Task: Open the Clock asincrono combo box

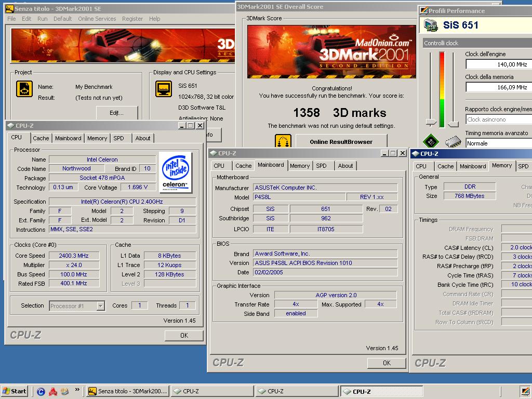Action: tap(499, 119)
